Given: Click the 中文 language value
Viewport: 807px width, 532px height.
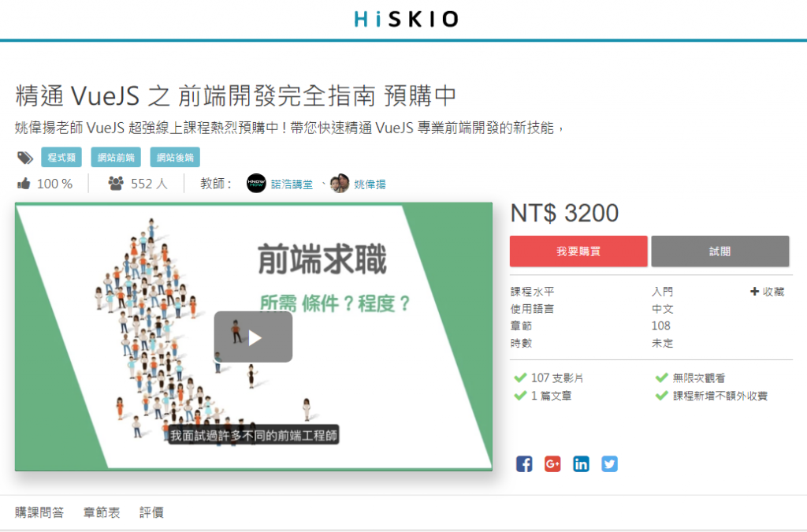Looking at the screenshot, I should (x=662, y=309).
